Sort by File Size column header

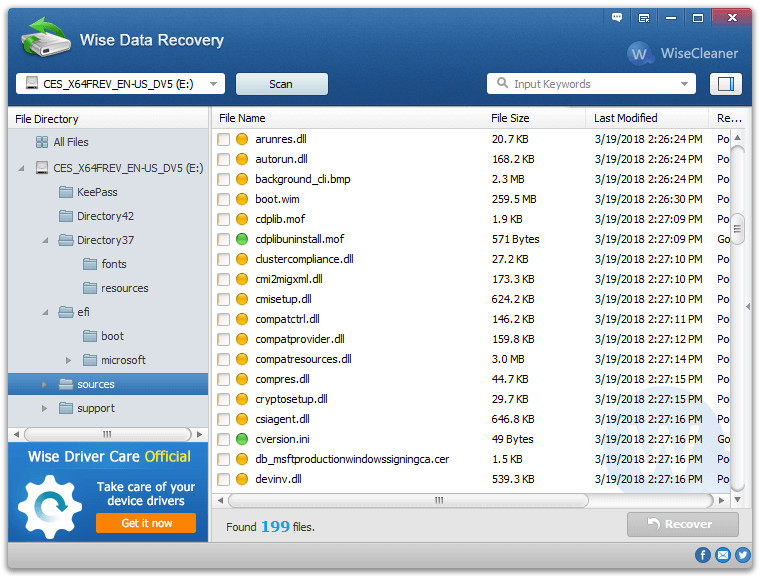(x=510, y=118)
